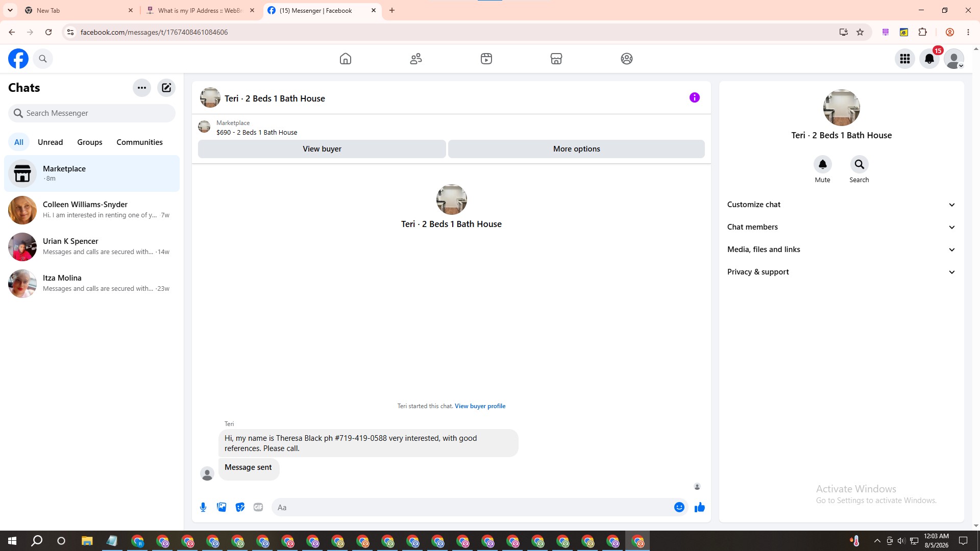Click the listing thumbnail in right panel
The image size is (980, 551).
pyautogui.click(x=842, y=108)
